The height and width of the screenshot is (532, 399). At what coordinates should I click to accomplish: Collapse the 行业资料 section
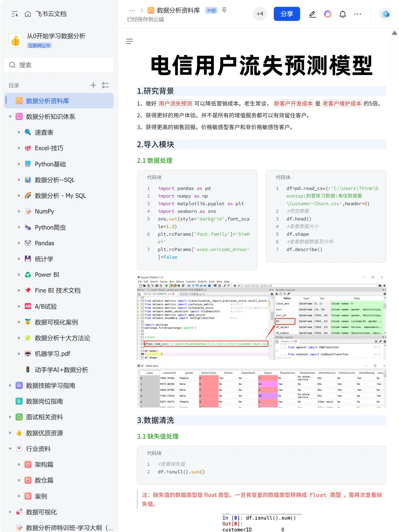[x=10, y=449]
